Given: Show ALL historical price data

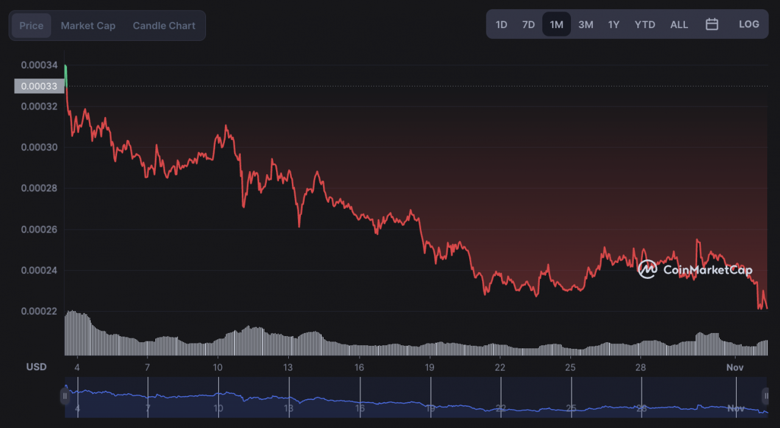Looking at the screenshot, I should pyautogui.click(x=679, y=24).
